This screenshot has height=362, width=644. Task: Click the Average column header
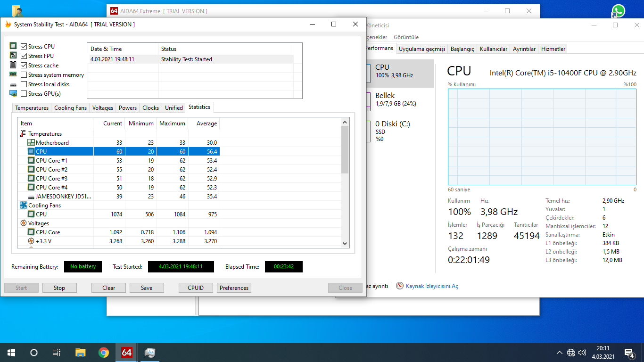[x=204, y=123]
